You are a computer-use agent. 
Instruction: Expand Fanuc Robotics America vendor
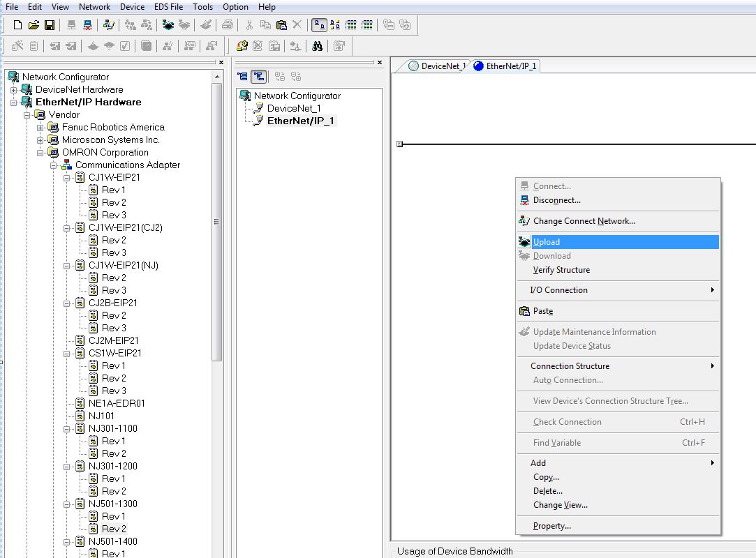40,128
